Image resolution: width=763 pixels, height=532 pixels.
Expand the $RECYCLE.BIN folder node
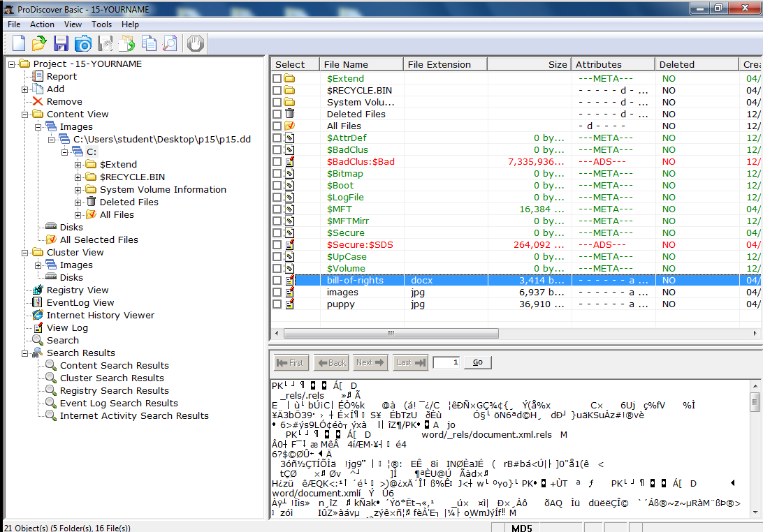pyautogui.click(x=78, y=177)
